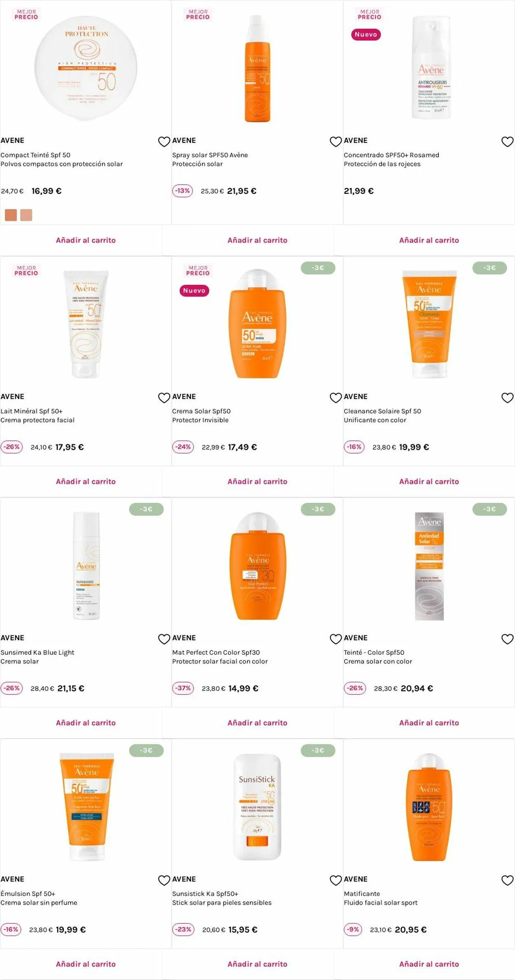Toggle wishlist heart for Teinté - Color Spf50
The image size is (515, 980).
[x=507, y=639]
